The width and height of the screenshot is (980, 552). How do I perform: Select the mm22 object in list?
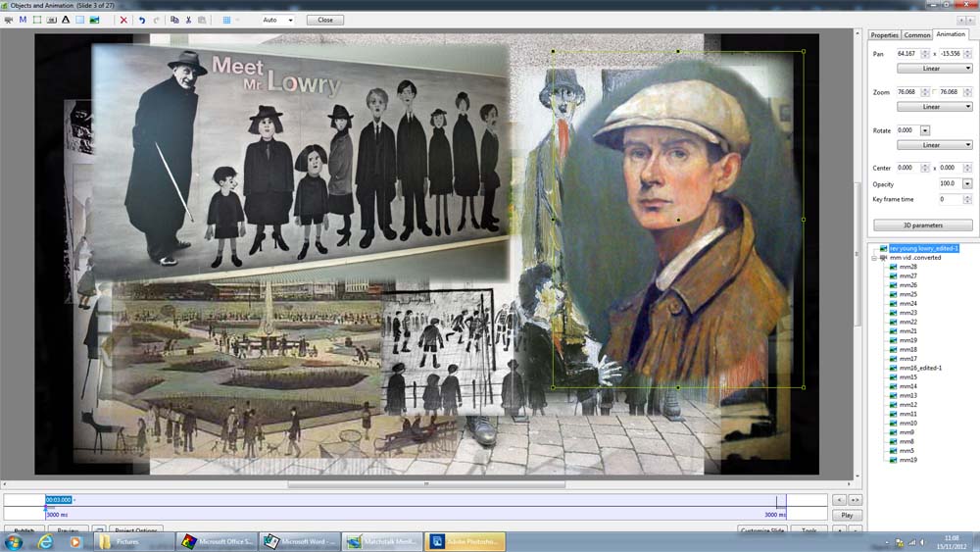(908, 322)
